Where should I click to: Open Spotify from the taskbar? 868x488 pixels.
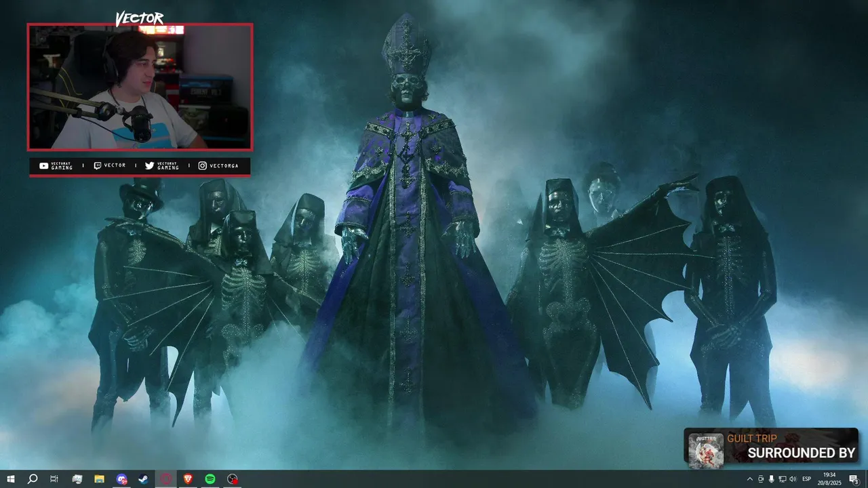point(210,479)
